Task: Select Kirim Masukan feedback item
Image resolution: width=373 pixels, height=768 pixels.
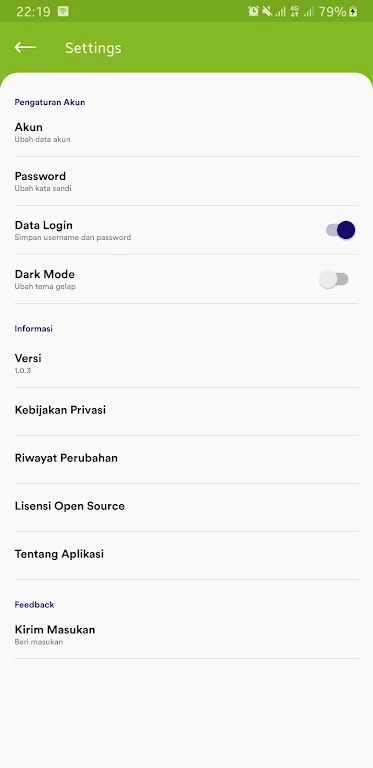Action: (x=186, y=634)
